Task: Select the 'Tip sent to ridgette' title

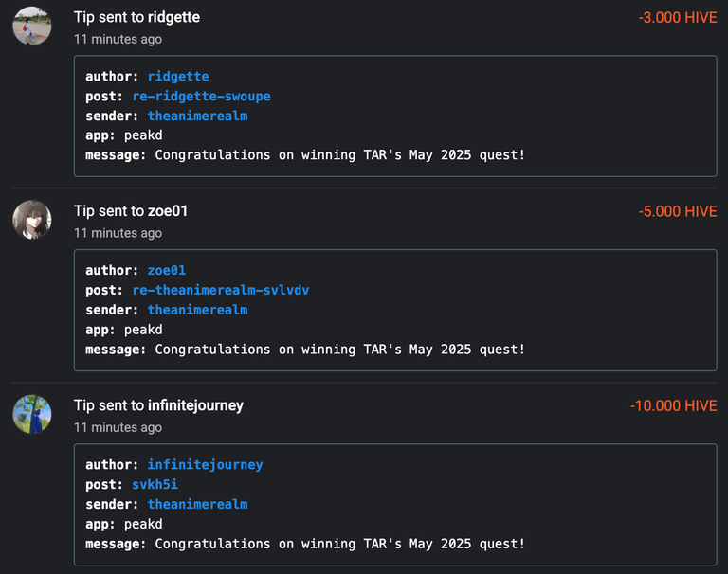Action: coord(136,17)
